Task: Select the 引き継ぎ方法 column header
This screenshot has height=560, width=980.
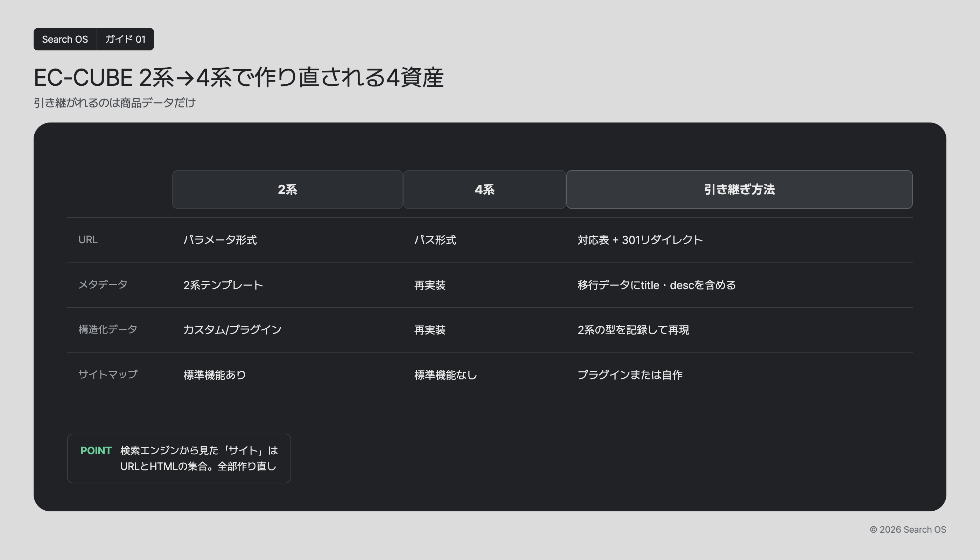Action: tap(739, 190)
